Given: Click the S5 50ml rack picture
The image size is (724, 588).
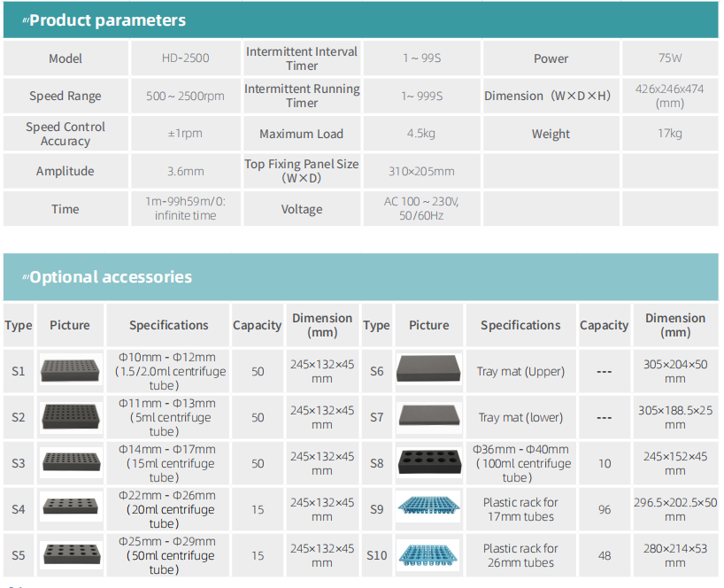Looking at the screenshot, I should pyautogui.click(x=71, y=555).
